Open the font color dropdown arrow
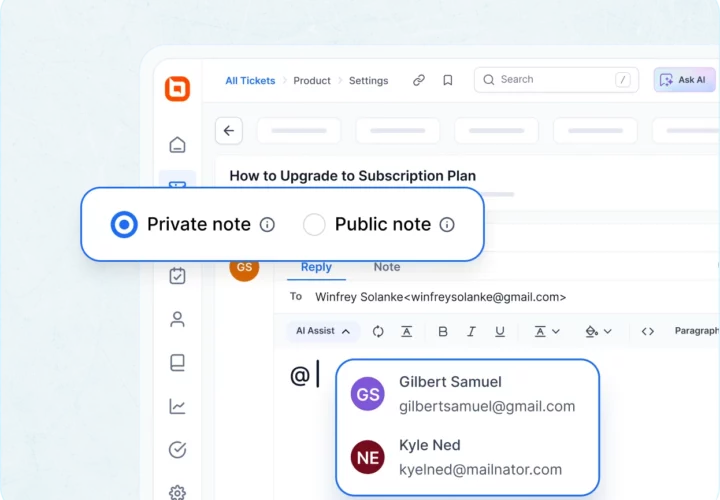Screen dimensions: 720x500 coord(556,331)
